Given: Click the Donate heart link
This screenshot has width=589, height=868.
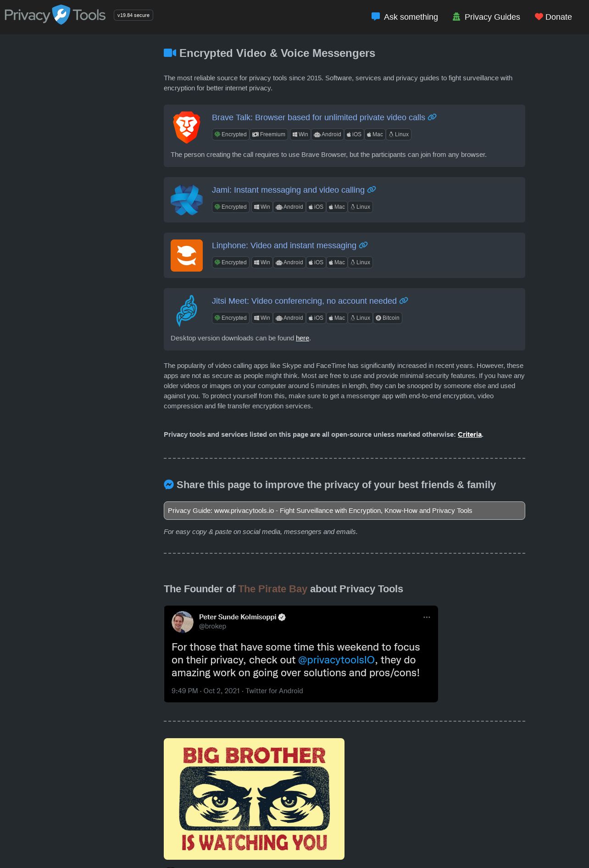Looking at the screenshot, I should 553,17.
